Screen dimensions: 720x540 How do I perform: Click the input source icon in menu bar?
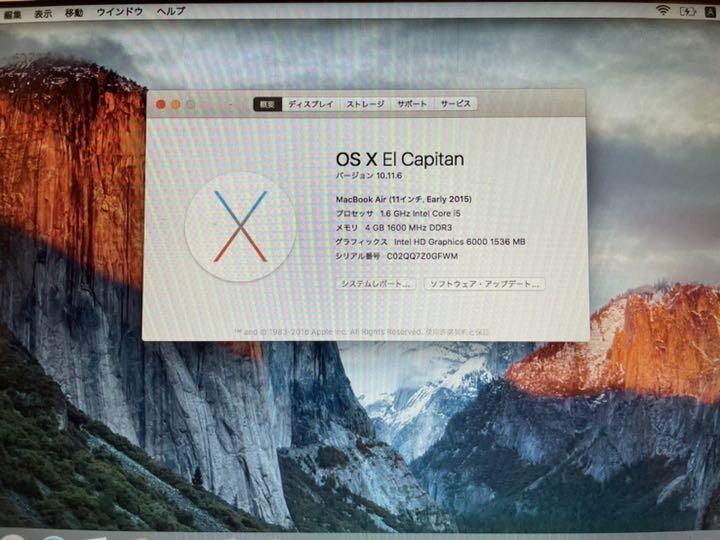point(710,12)
